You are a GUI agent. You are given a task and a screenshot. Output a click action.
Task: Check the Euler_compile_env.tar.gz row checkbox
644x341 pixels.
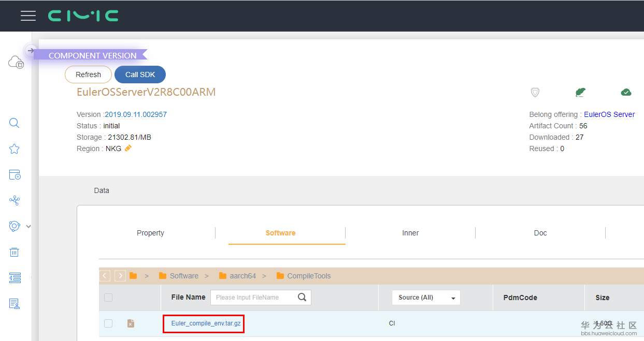point(108,323)
